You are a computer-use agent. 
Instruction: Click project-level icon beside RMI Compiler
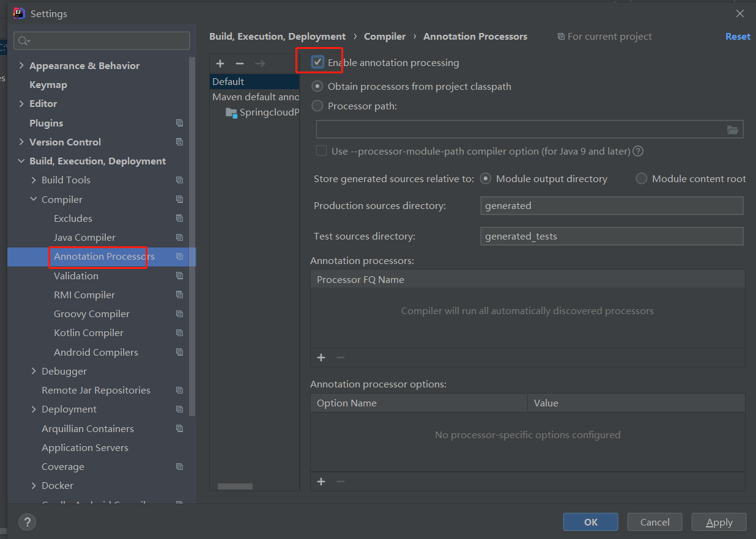click(179, 295)
